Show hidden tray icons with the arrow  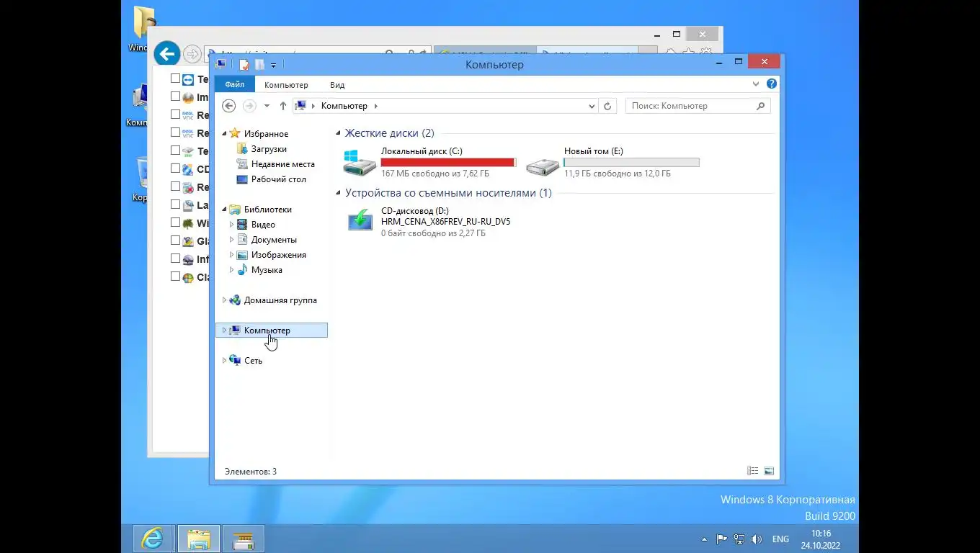point(704,539)
